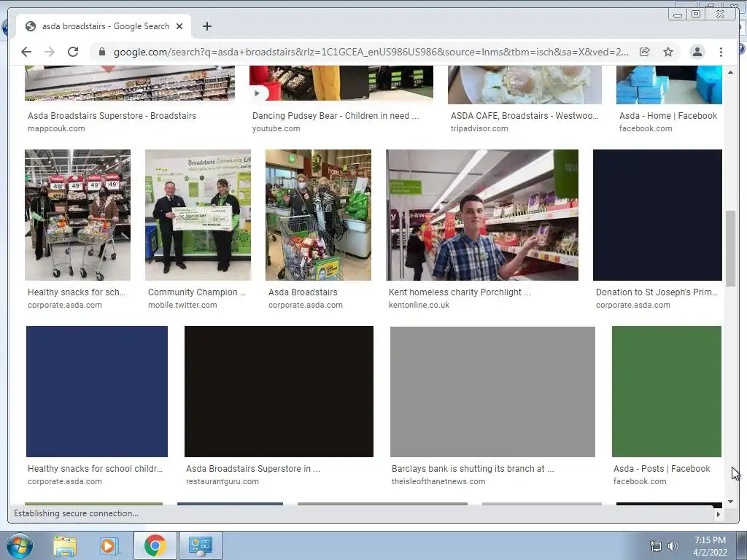Click Barclays bank is shutting its branch caption
747x560 pixels.
[473, 469]
